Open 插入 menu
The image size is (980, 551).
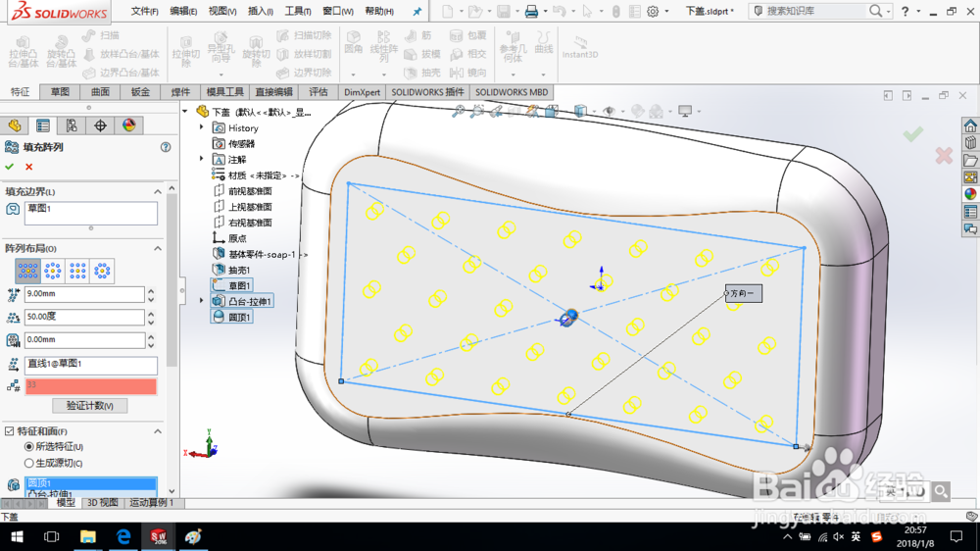(260, 11)
